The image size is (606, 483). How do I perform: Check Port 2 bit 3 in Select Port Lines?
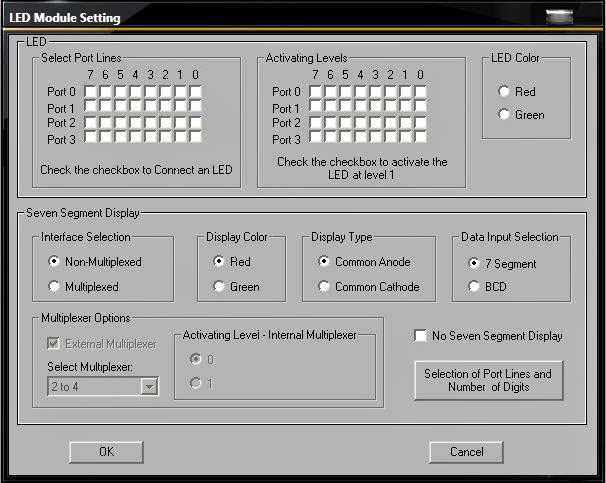(150, 123)
